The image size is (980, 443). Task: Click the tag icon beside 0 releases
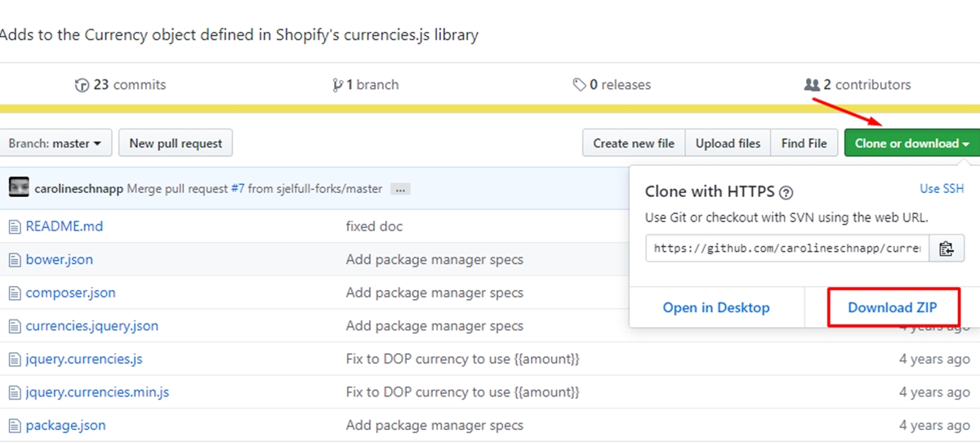point(579,85)
